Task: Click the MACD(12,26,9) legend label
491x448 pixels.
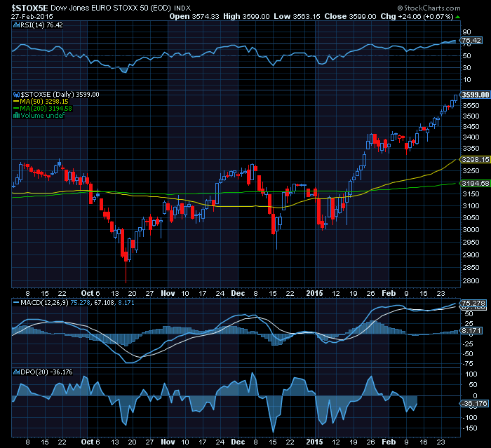Action: [44, 303]
